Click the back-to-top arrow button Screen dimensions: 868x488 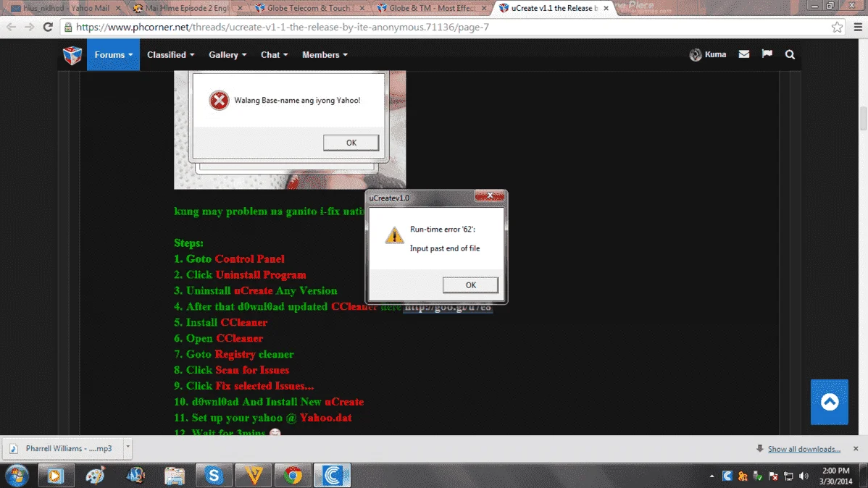pyautogui.click(x=830, y=402)
